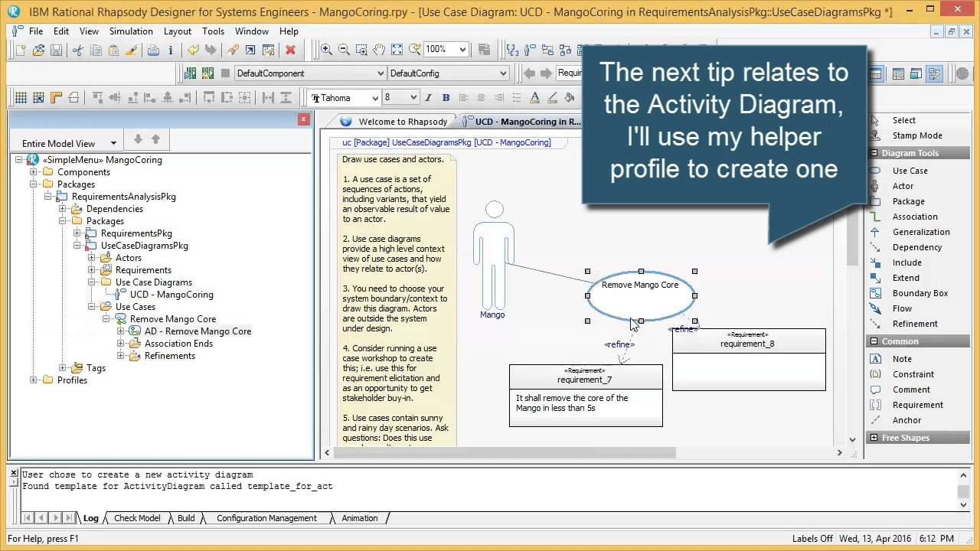The image size is (980, 551).
Task: Select UCD - MangoCoring in the tree
Action: (x=171, y=295)
